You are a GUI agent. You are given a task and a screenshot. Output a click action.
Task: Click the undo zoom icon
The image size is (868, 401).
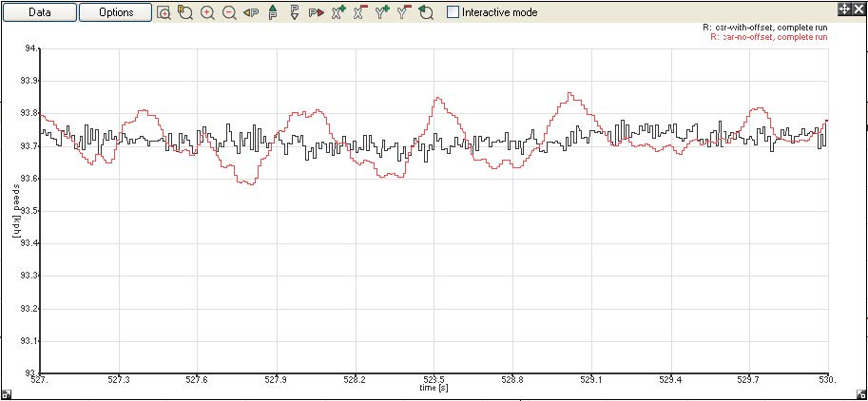[426, 13]
